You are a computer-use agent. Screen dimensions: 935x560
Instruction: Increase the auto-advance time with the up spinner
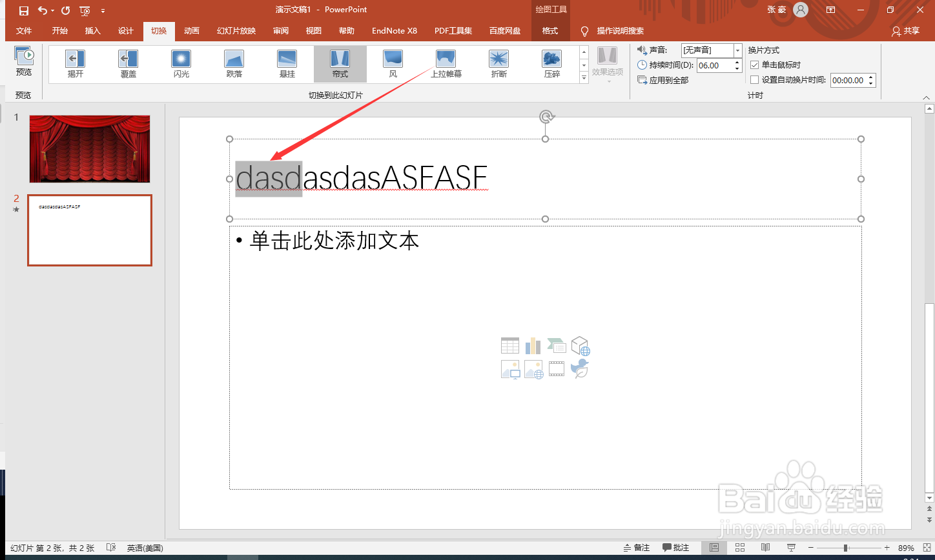click(x=871, y=77)
